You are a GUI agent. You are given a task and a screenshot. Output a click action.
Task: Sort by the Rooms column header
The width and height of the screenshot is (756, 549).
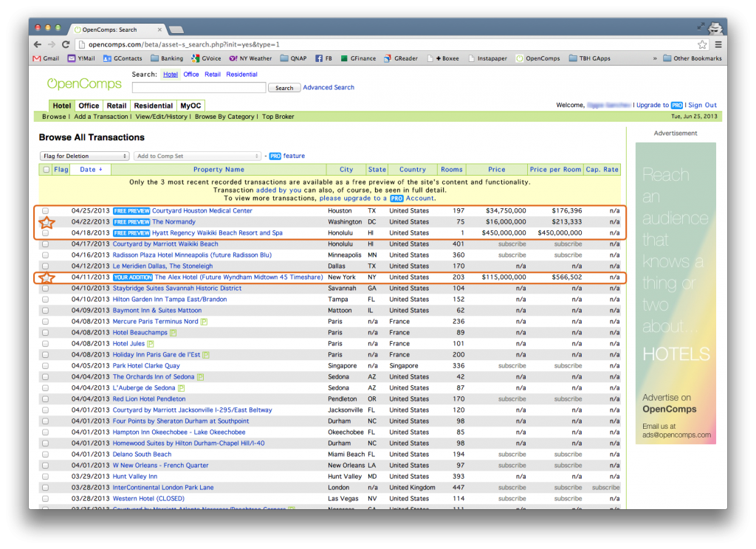[451, 170]
